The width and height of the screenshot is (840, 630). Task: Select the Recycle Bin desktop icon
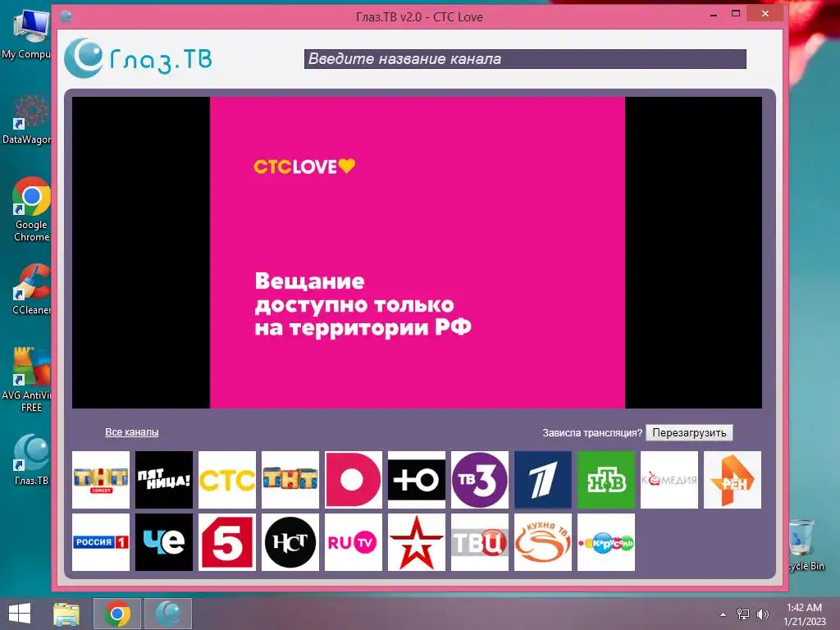pyautogui.click(x=806, y=545)
